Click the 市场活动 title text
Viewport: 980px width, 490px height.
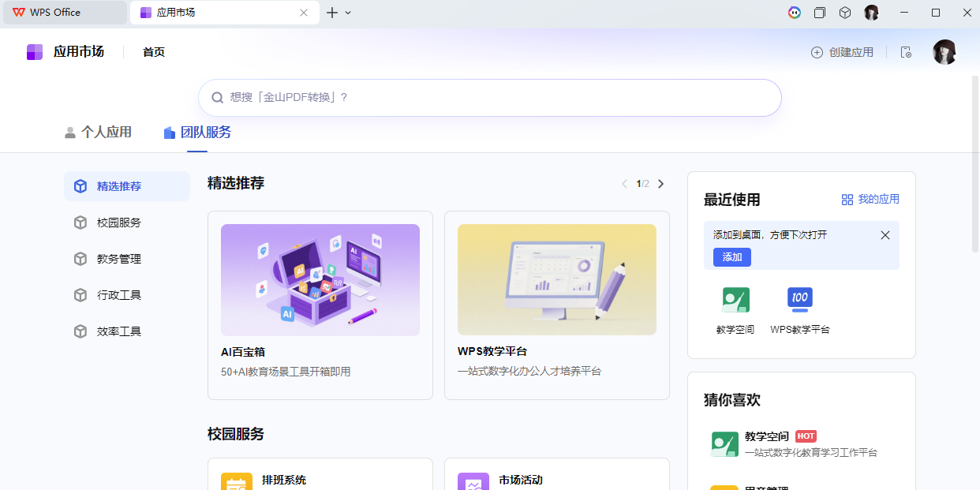(x=521, y=480)
